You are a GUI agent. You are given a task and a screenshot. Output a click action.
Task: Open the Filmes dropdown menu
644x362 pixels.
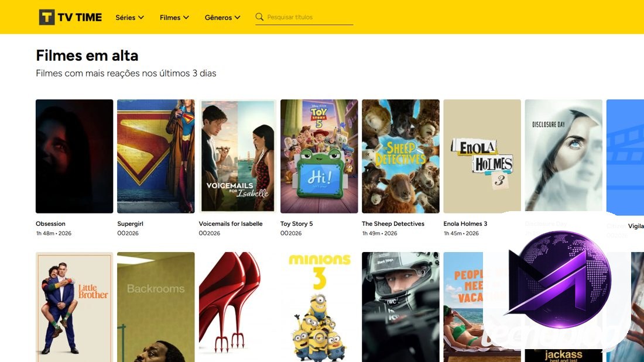coord(174,18)
